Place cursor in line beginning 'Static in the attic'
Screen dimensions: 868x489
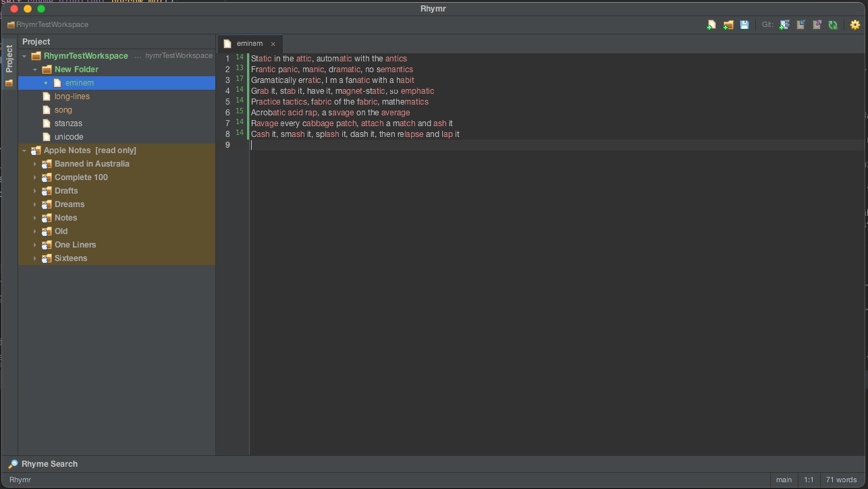[329, 59]
